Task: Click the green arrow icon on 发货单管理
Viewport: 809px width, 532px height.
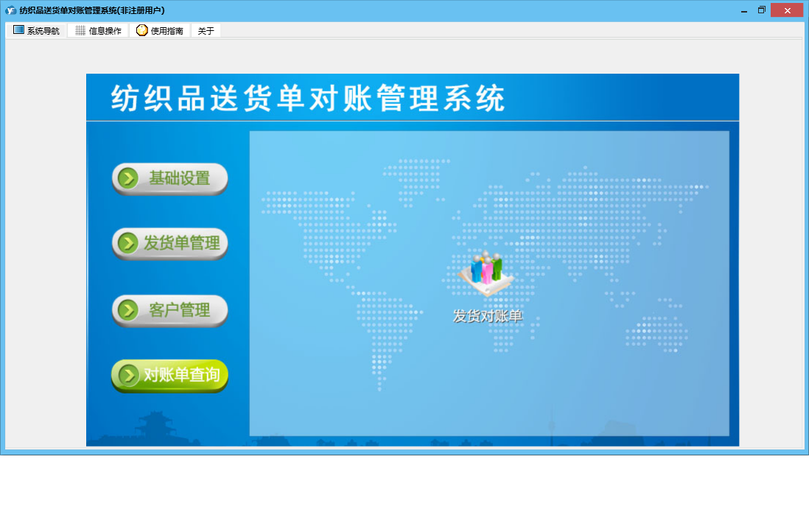Action: [128, 243]
